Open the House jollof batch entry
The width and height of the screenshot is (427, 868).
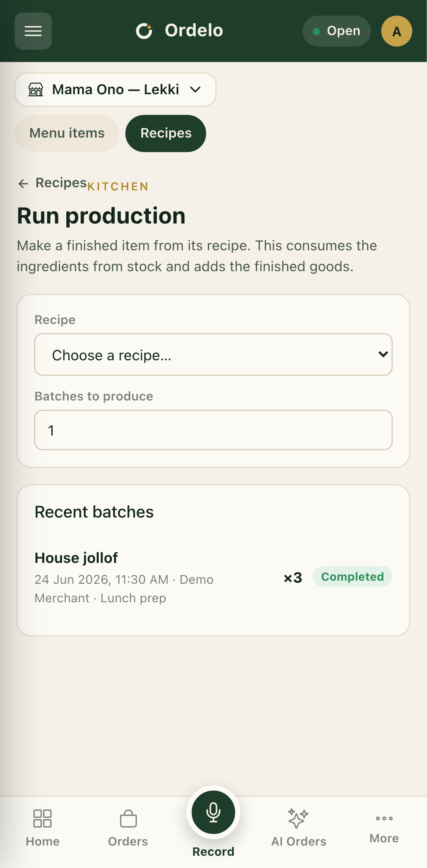pyautogui.click(x=213, y=578)
